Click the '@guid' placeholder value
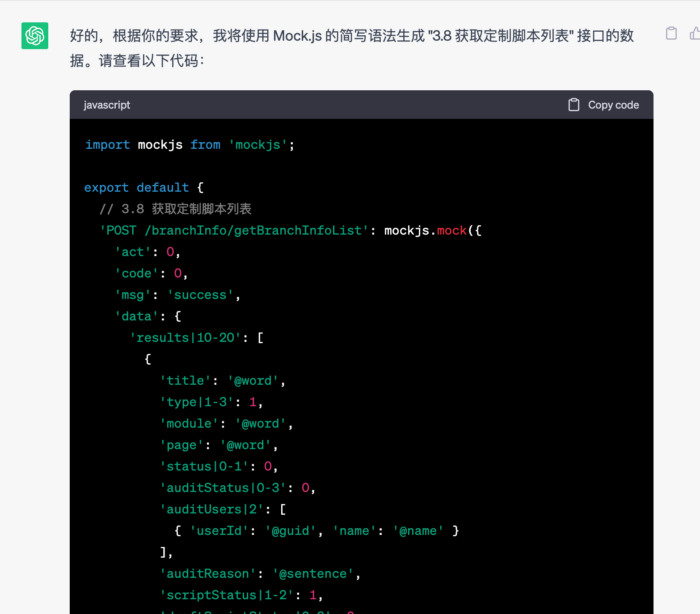This screenshot has width=700, height=614. (x=291, y=531)
